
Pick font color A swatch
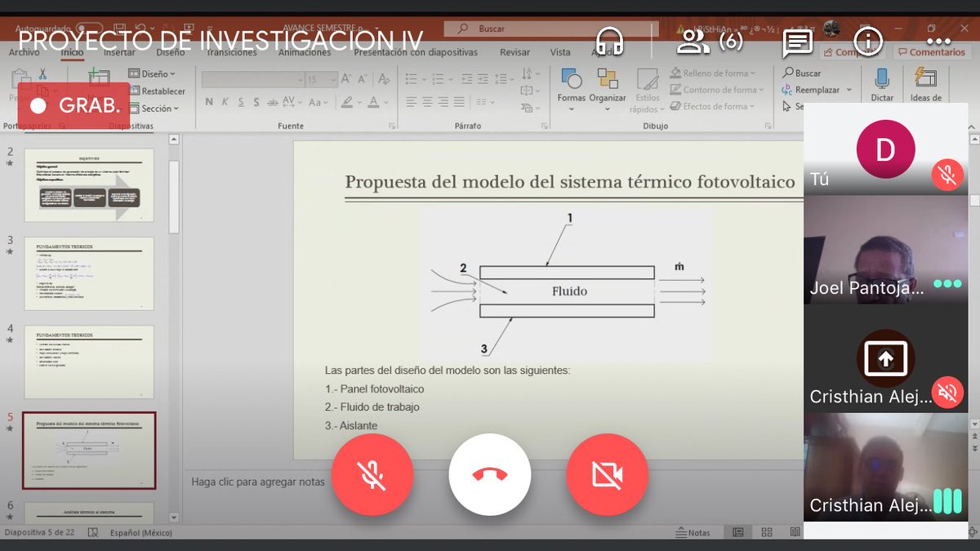pos(374,102)
